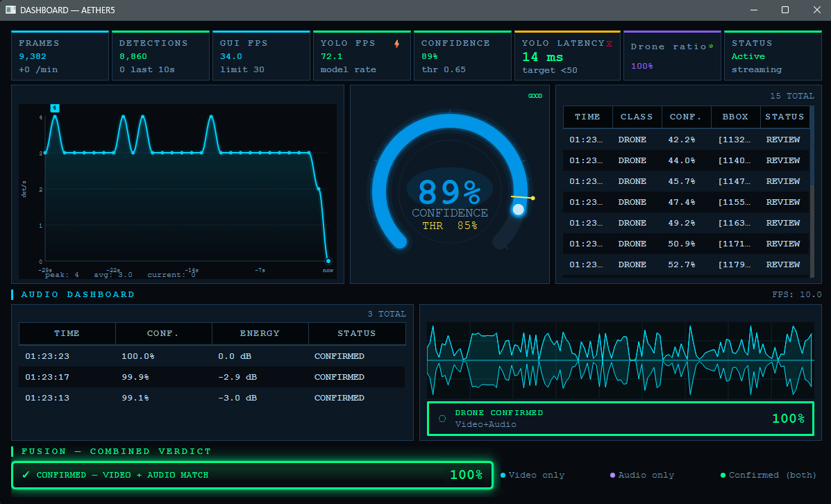Click the green Active status text

pyautogui.click(x=748, y=56)
